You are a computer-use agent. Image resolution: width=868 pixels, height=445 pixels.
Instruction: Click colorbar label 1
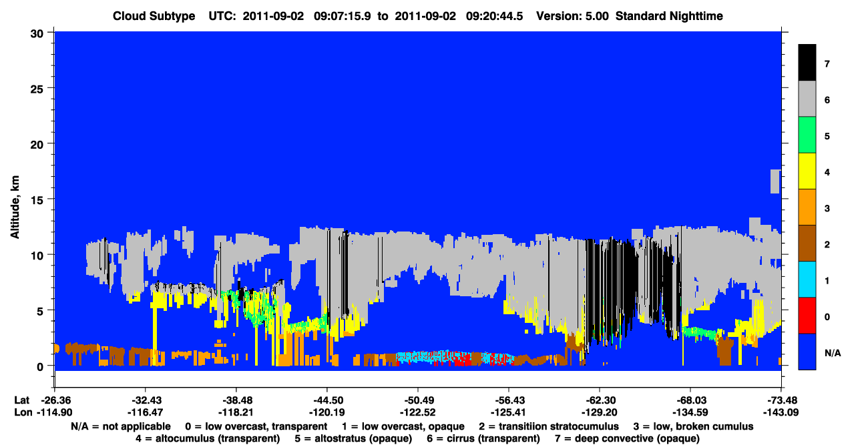coord(827,280)
